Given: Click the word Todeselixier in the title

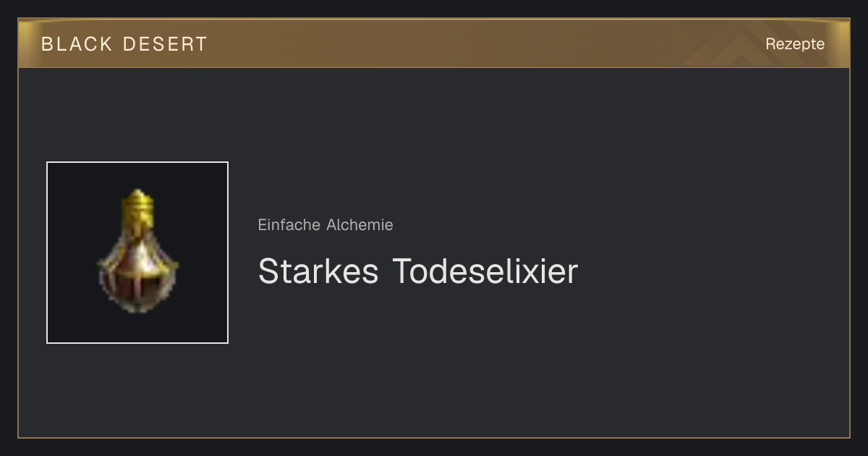Looking at the screenshot, I should click(x=485, y=271).
